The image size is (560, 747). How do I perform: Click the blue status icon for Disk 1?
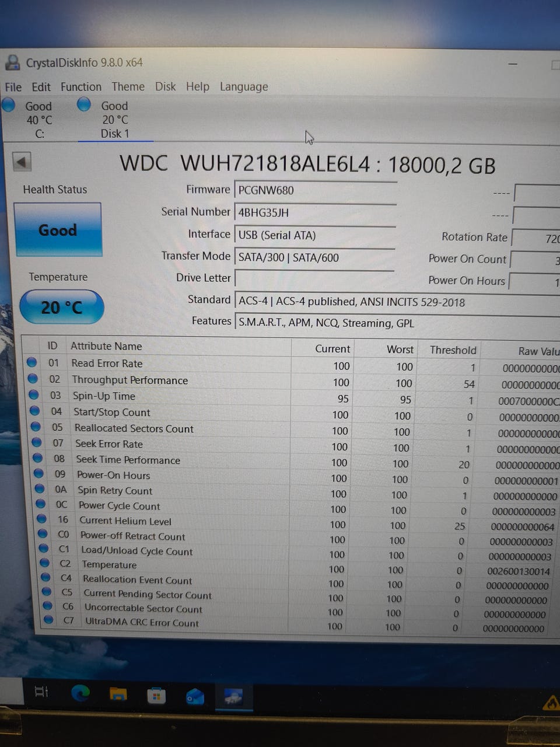85,104
